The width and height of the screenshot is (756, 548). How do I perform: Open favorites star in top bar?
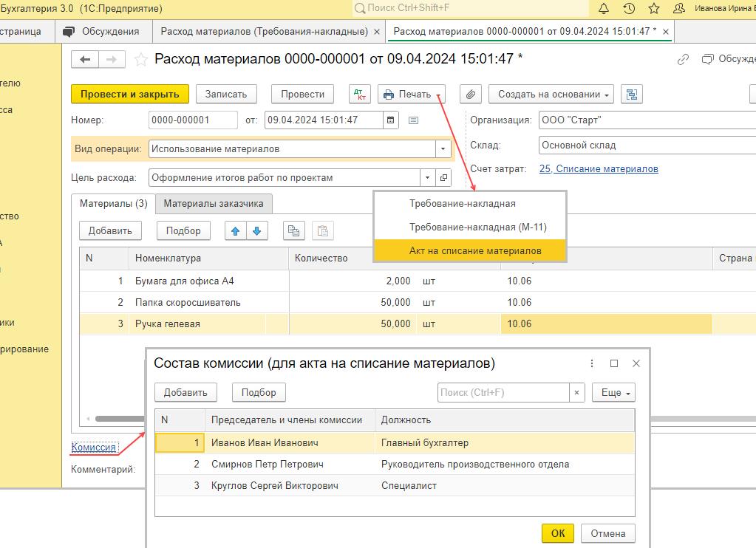[654, 8]
